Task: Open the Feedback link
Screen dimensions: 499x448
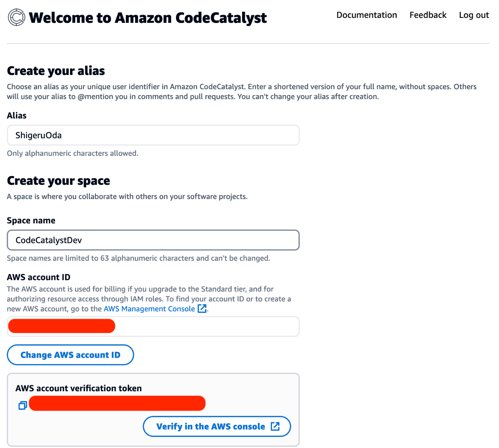Action: tap(428, 15)
